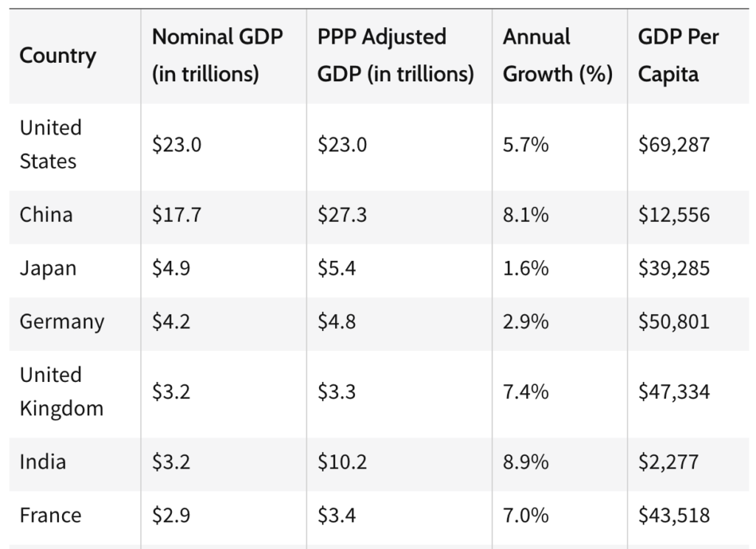This screenshot has width=756, height=549.
Task: Click United States' $69,287 per capita value
Action: (673, 144)
